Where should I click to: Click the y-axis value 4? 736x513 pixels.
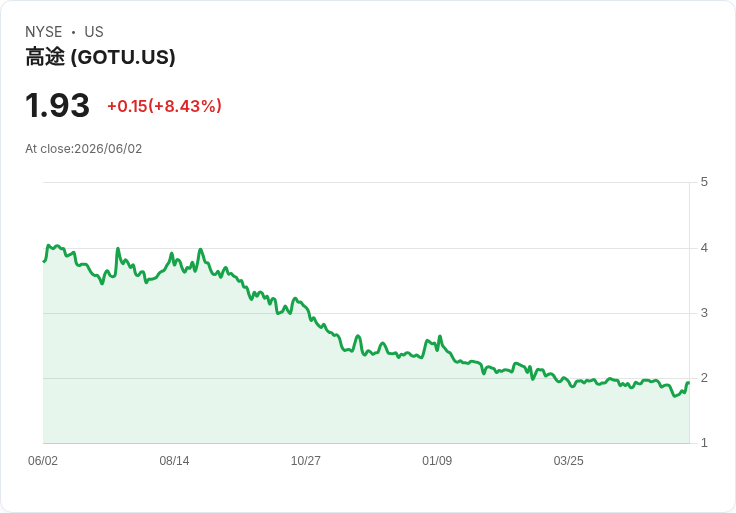click(x=704, y=248)
